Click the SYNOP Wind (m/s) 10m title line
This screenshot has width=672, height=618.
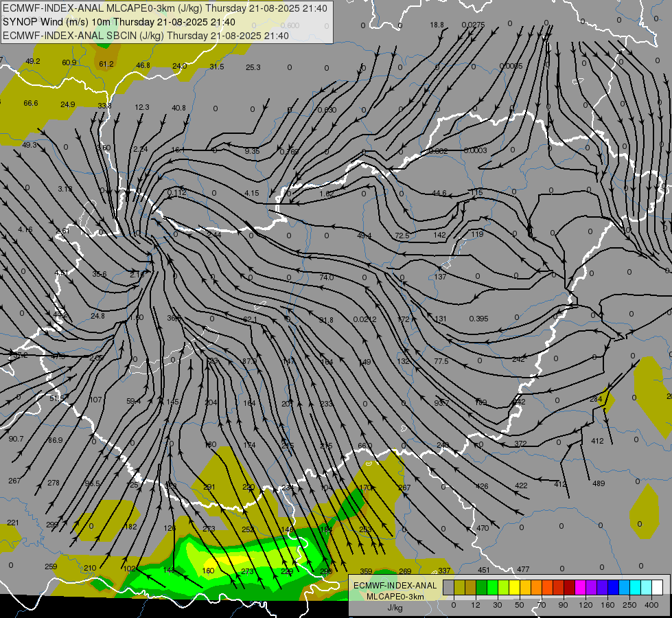119,22
